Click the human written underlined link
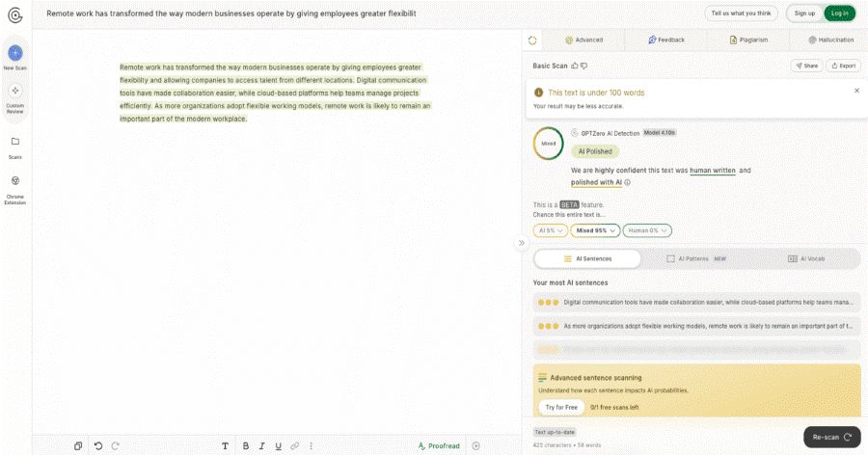Screen dimensions: 868x455 713,171
